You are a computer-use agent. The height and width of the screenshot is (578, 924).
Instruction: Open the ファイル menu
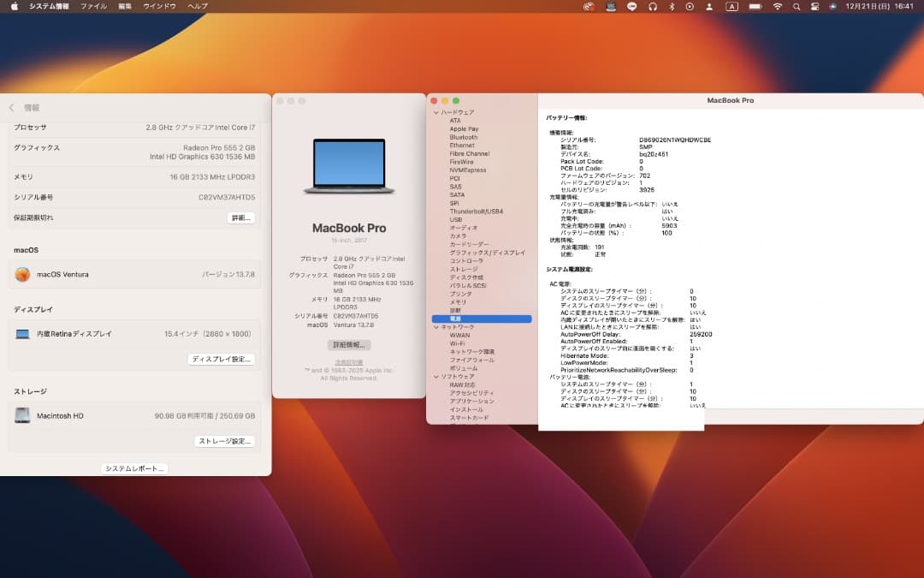pos(94,6)
